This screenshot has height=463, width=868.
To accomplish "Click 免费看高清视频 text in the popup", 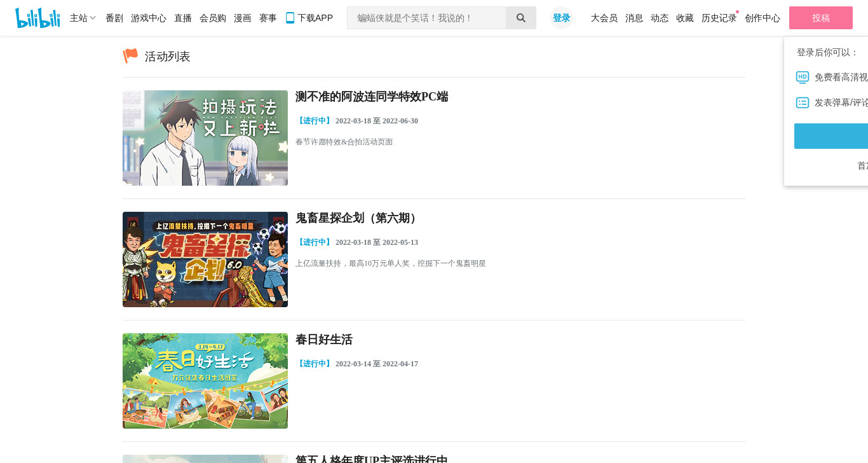I will point(841,77).
